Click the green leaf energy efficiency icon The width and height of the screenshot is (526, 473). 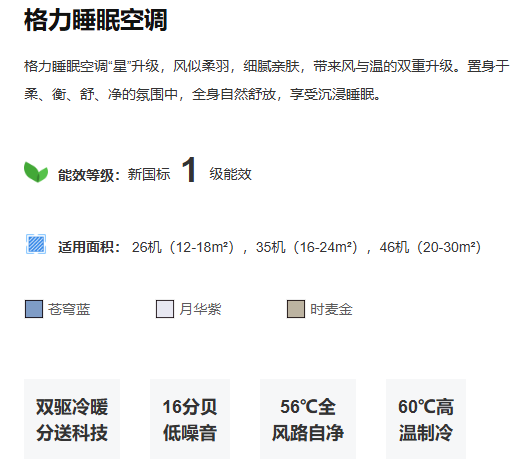(36, 172)
